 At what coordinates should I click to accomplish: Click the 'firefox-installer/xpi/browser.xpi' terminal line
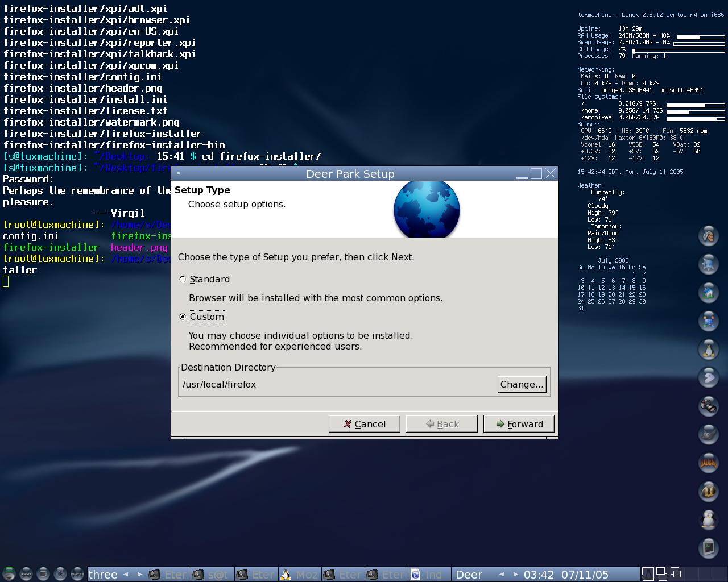[97, 20]
